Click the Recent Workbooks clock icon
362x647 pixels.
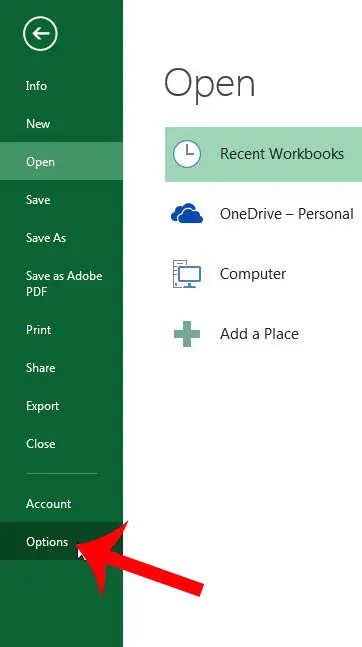[x=187, y=153]
